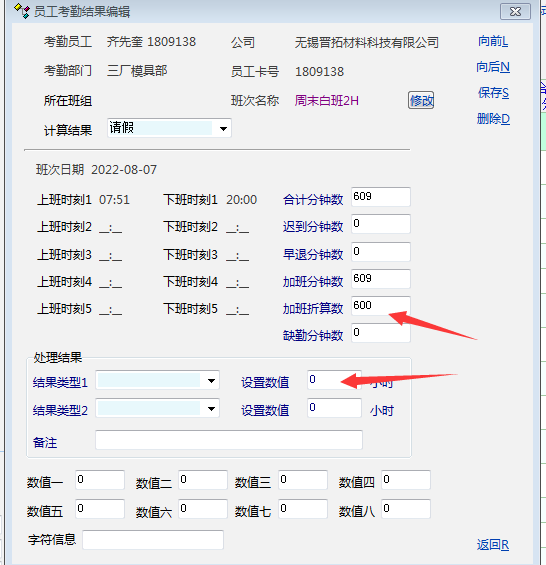The height and width of the screenshot is (565, 546).
Task: Click the 合计分钟数 input field
Action: [381, 197]
